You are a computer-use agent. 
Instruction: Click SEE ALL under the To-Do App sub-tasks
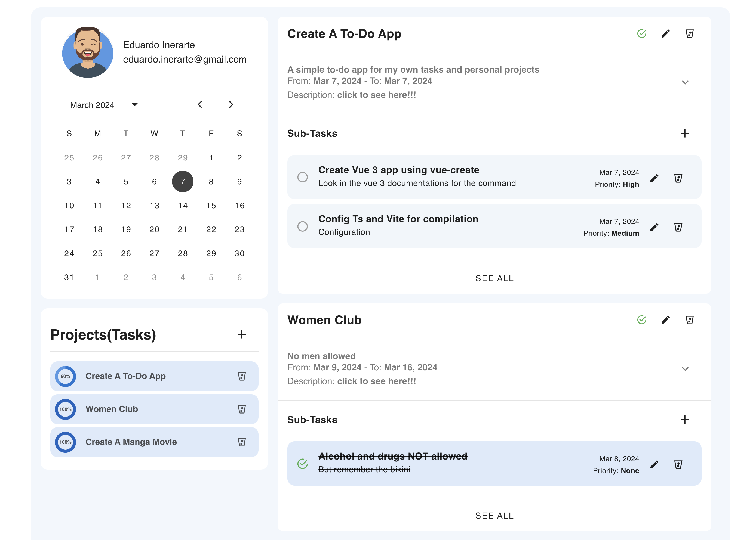click(x=494, y=278)
